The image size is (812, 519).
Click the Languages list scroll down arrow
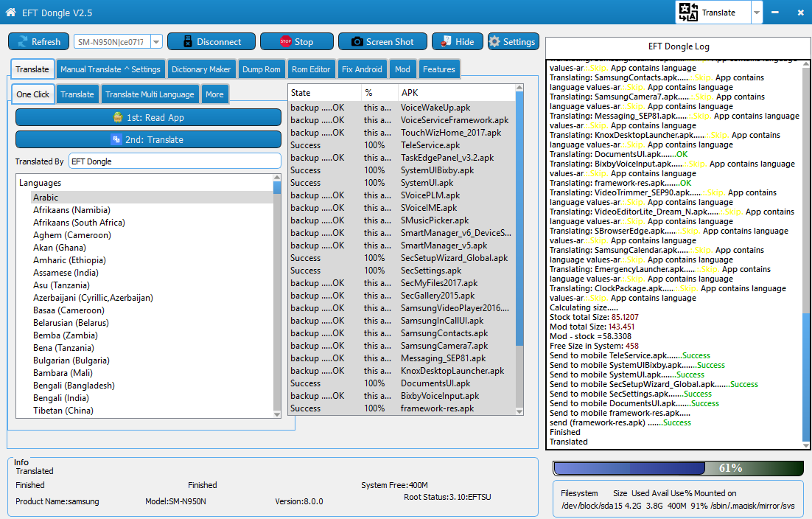click(x=277, y=414)
